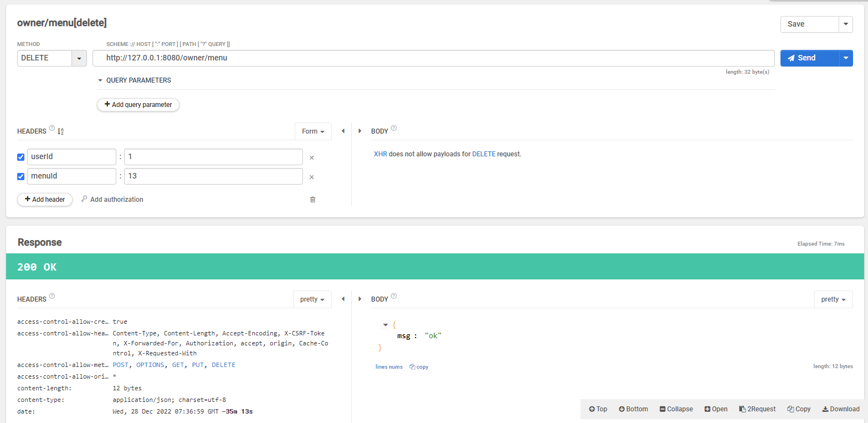Click response HEADERS help icon
Image resolution: width=868 pixels, height=423 pixels.
52,297
